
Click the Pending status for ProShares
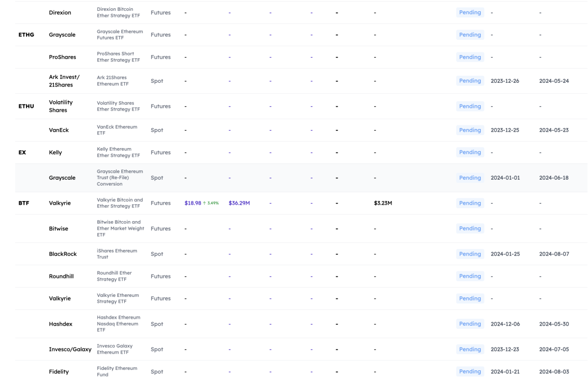[470, 57]
